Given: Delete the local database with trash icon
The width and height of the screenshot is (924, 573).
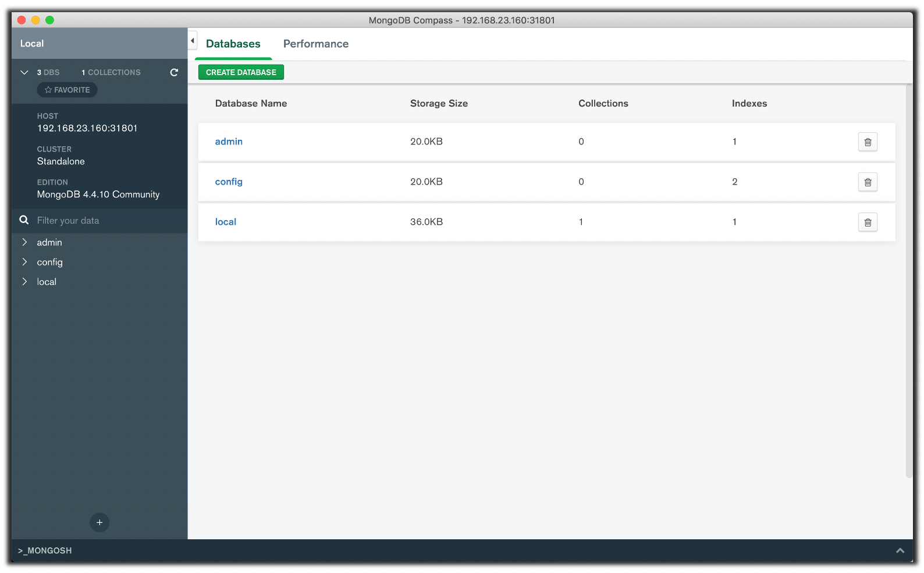Looking at the screenshot, I should click(868, 222).
